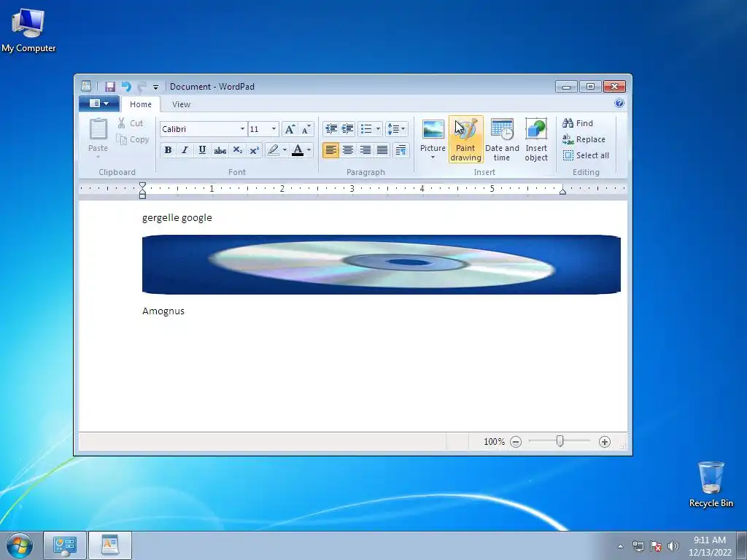This screenshot has width=747, height=560.
Task: Click the Paste clipboard icon
Action: [x=98, y=130]
